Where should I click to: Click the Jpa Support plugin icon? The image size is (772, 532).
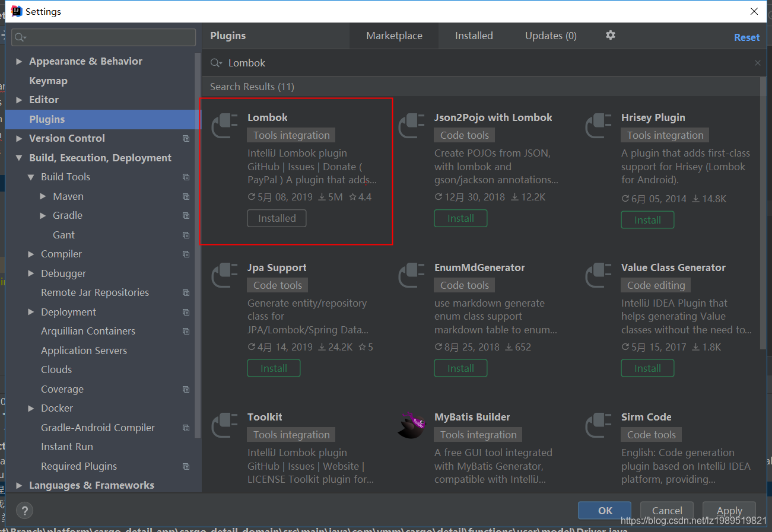[225, 275]
